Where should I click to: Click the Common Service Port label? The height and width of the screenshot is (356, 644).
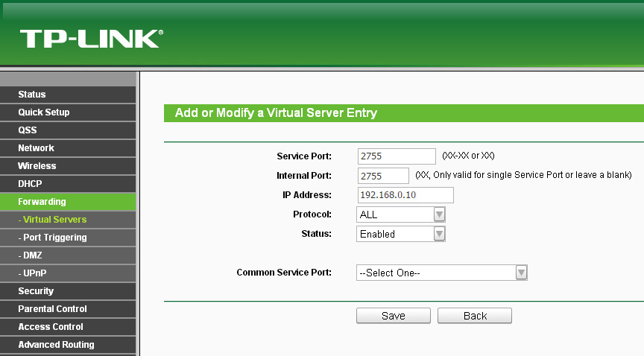(x=284, y=273)
